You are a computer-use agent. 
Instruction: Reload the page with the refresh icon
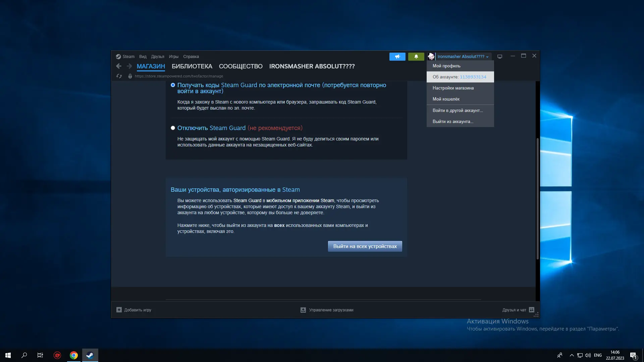[x=119, y=76]
